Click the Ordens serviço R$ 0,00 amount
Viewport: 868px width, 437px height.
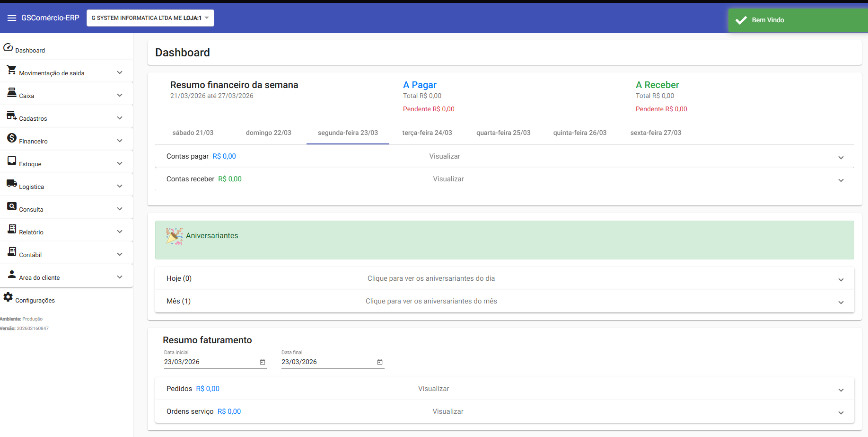(x=229, y=411)
